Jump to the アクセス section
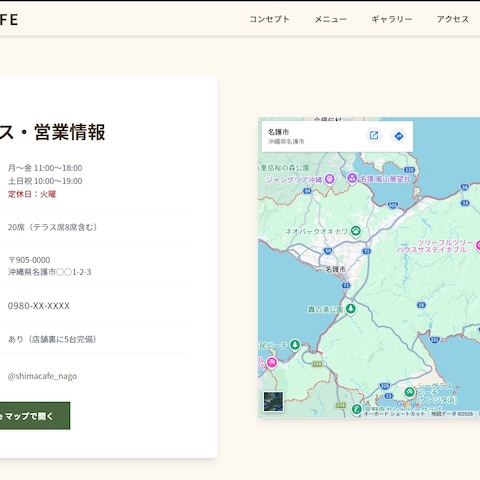Viewport: 480px width, 480px height. [x=453, y=19]
